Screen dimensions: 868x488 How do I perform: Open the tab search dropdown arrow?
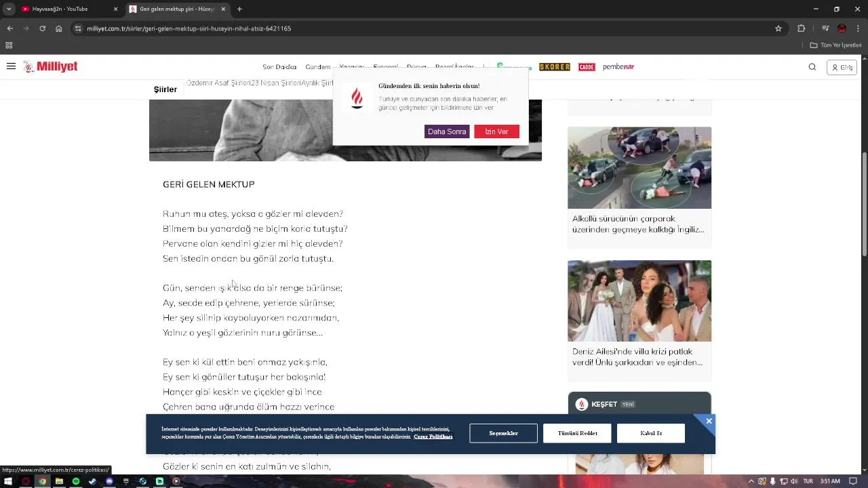click(x=9, y=9)
